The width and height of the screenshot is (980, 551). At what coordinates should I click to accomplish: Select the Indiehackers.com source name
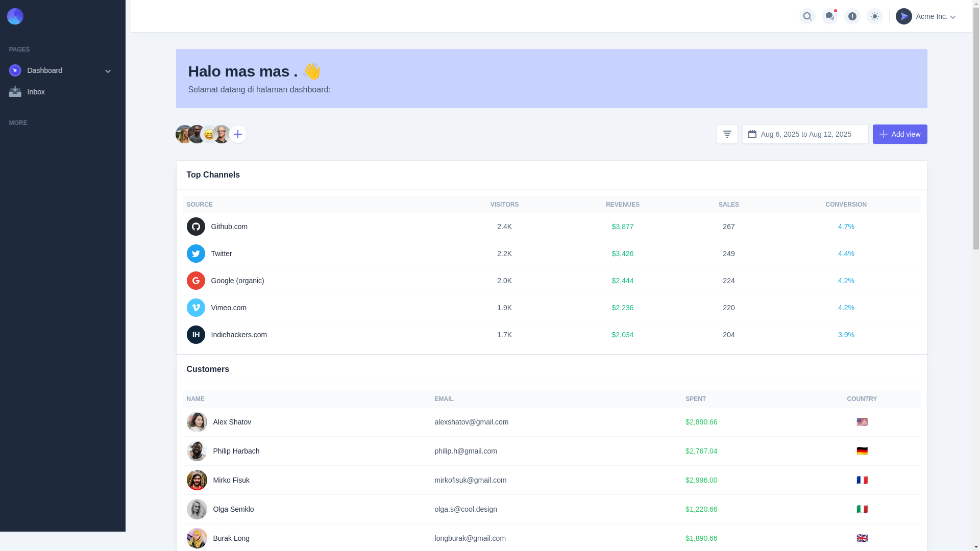239,335
